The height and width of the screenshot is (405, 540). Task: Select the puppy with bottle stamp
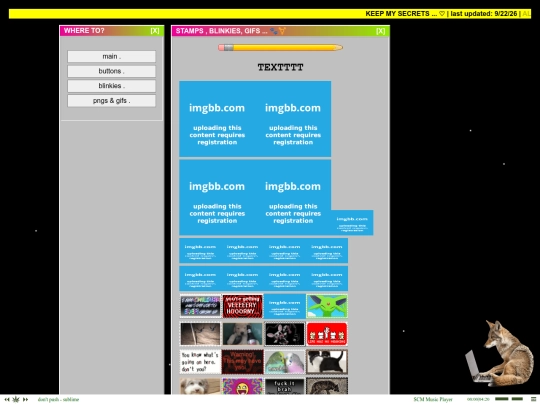click(242, 334)
